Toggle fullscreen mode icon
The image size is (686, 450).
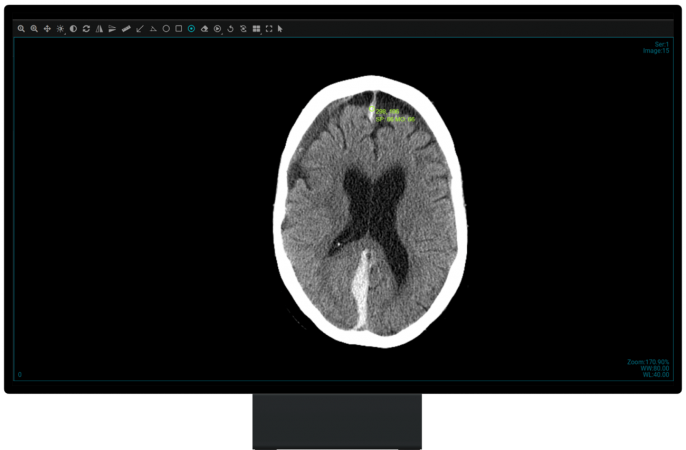tap(269, 29)
